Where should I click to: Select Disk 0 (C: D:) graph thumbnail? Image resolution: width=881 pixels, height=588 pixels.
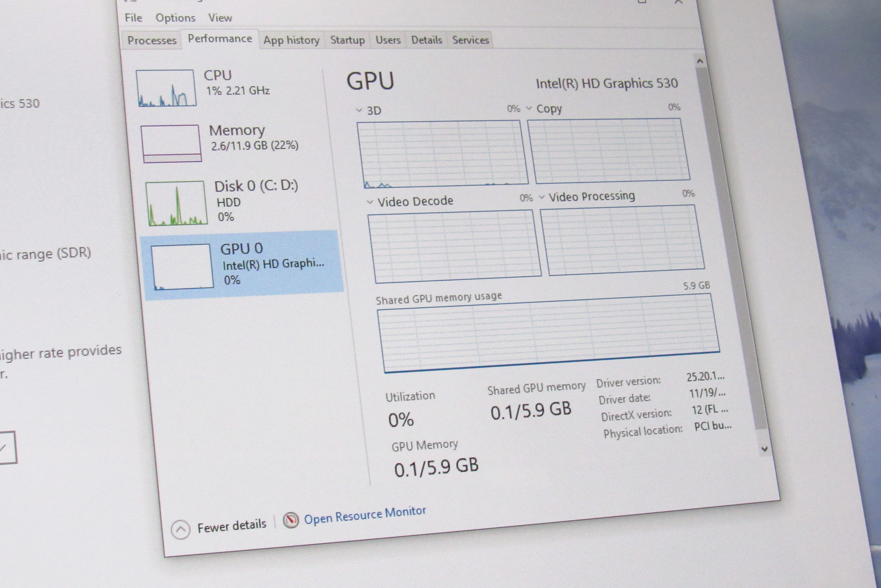point(176,203)
